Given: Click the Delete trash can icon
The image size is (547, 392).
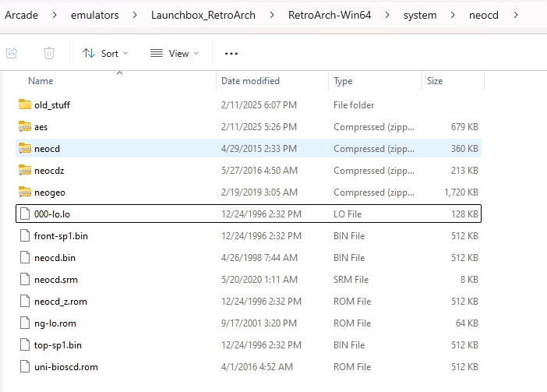Looking at the screenshot, I should coord(49,53).
